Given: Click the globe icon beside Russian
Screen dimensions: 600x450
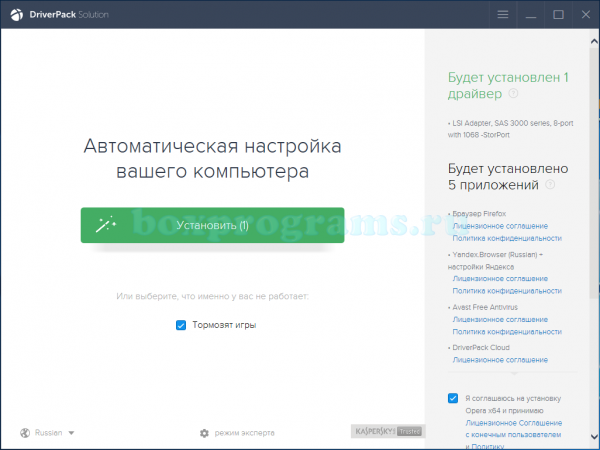Looking at the screenshot, I should click(25, 433).
